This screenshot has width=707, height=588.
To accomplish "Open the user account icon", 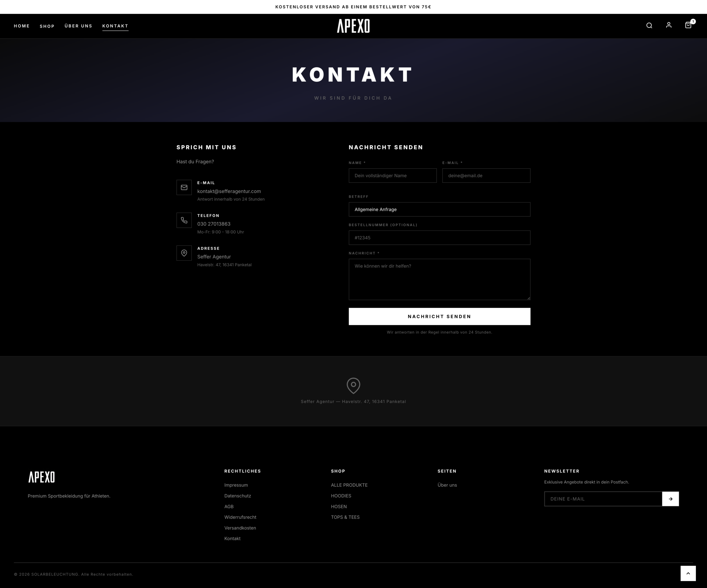I will [x=669, y=25].
